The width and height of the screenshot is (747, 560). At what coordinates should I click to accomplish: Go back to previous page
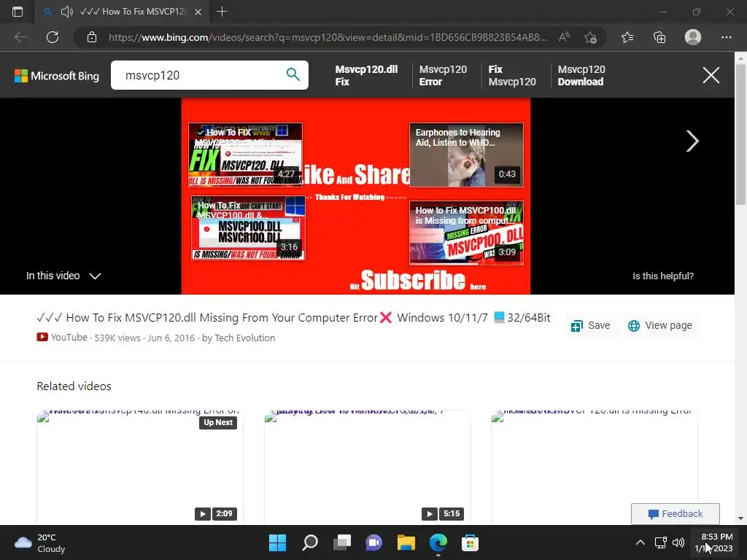pyautogui.click(x=20, y=37)
